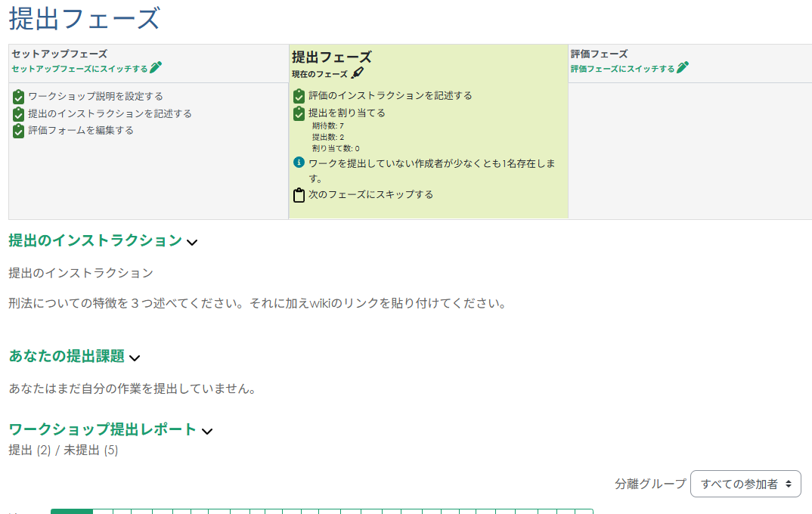Click the pencil icon beside セットアップフェーズにスイッチする
Viewport: 812px width, 514px height.
pyautogui.click(x=157, y=67)
